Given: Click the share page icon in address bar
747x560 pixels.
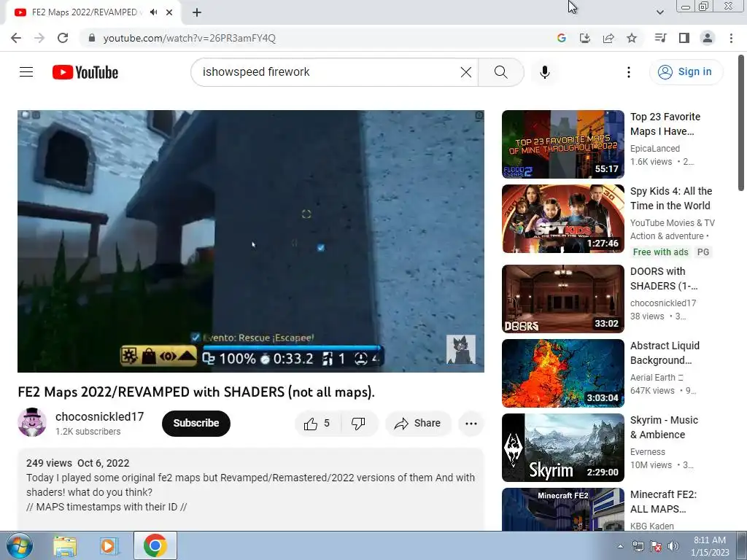Looking at the screenshot, I should (608, 38).
